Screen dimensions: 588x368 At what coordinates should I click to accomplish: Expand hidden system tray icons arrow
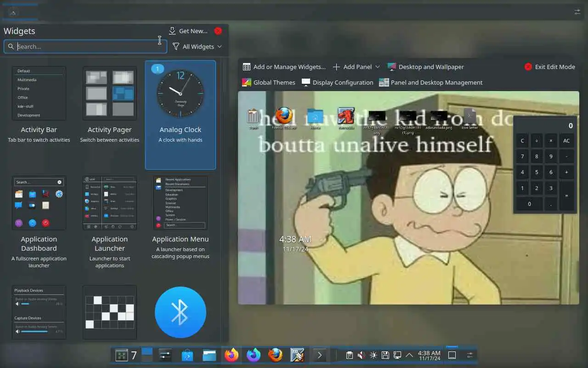click(409, 355)
